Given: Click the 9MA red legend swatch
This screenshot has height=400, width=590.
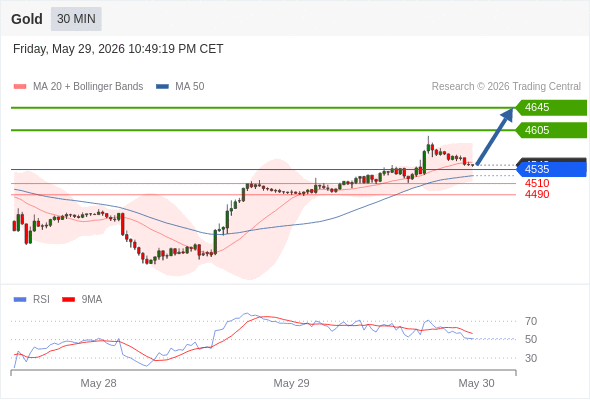Looking at the screenshot, I should 68,300.
